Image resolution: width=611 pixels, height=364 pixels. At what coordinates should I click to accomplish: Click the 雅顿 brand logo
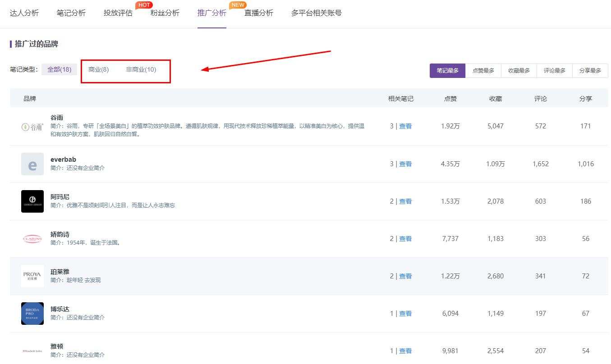pyautogui.click(x=32, y=351)
